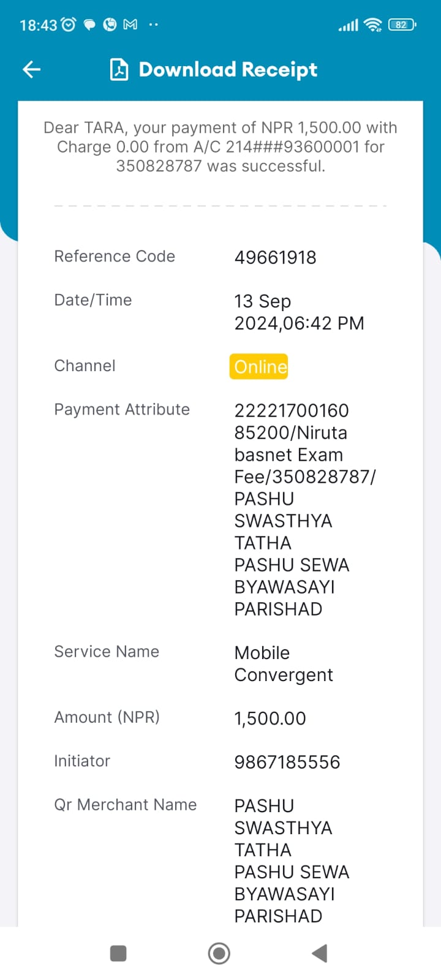Tap the initiator number 9867185556
The height and width of the screenshot is (980, 441).
pos(287,762)
